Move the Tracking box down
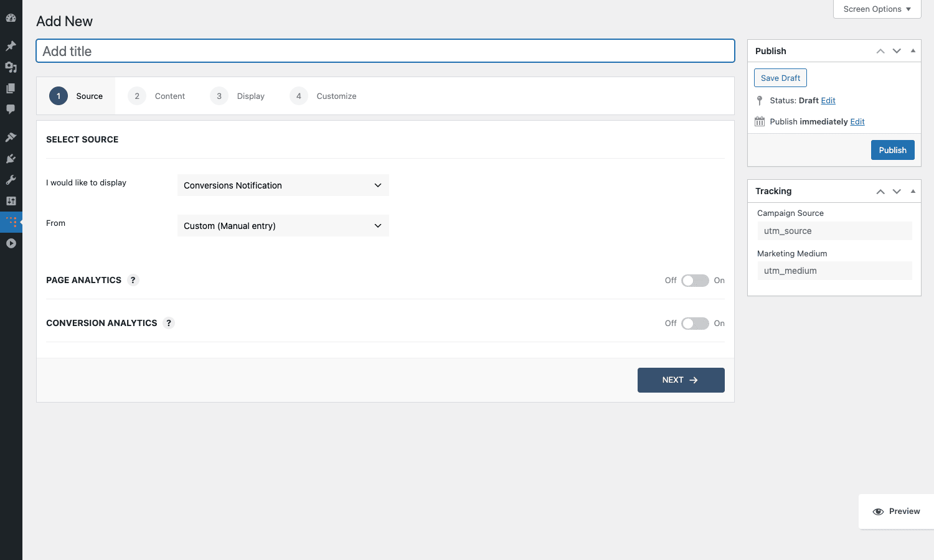The width and height of the screenshot is (934, 560). 897,191
